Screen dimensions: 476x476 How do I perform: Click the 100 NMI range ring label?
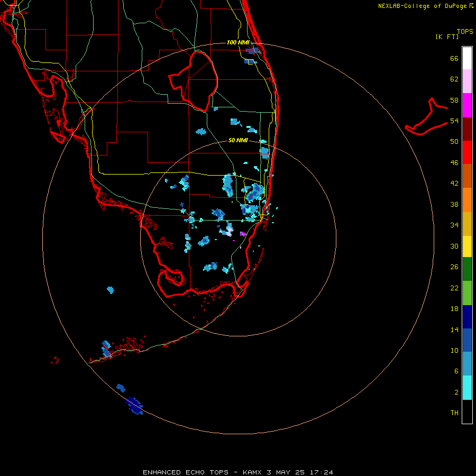pos(238,42)
